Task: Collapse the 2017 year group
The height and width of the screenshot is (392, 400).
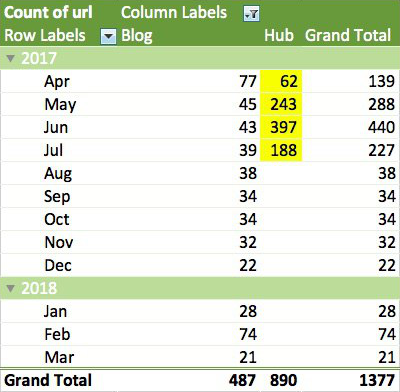Action: point(11,59)
